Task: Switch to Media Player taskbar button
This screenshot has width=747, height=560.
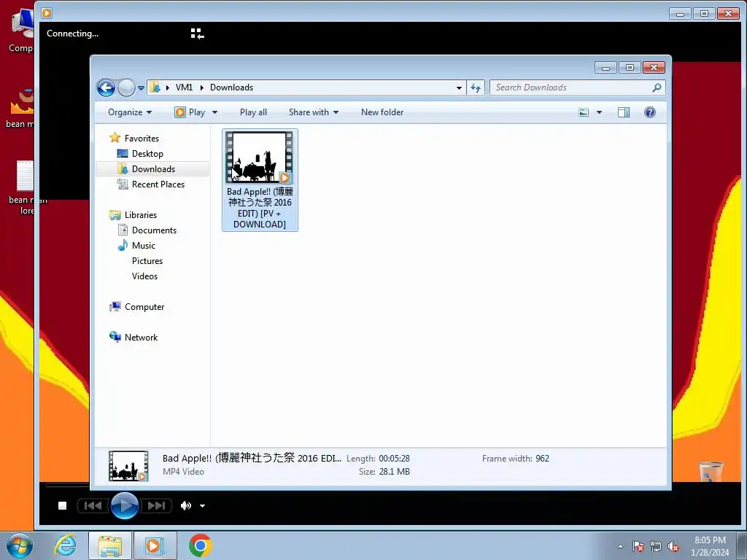Action: click(x=155, y=545)
